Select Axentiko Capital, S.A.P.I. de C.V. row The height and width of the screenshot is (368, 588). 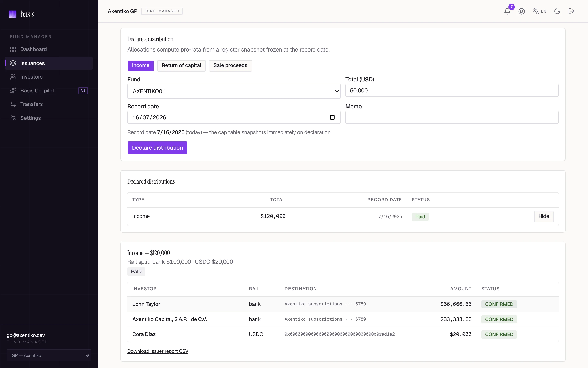coord(343,319)
